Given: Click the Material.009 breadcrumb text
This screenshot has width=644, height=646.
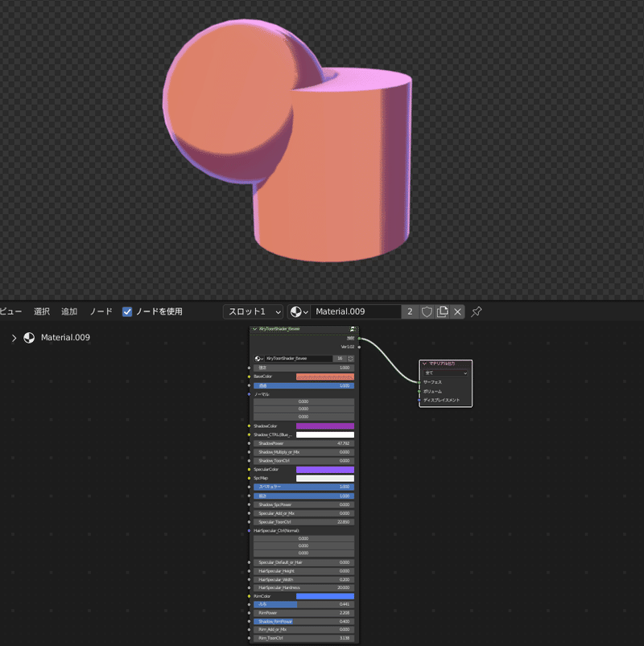Looking at the screenshot, I should tap(65, 338).
